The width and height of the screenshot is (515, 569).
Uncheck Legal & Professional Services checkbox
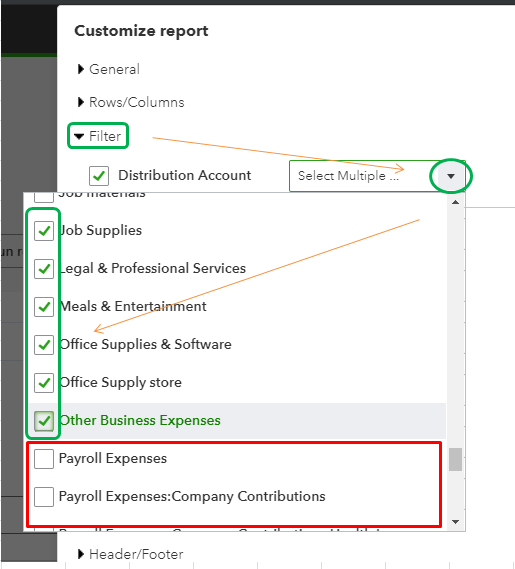[x=44, y=269]
